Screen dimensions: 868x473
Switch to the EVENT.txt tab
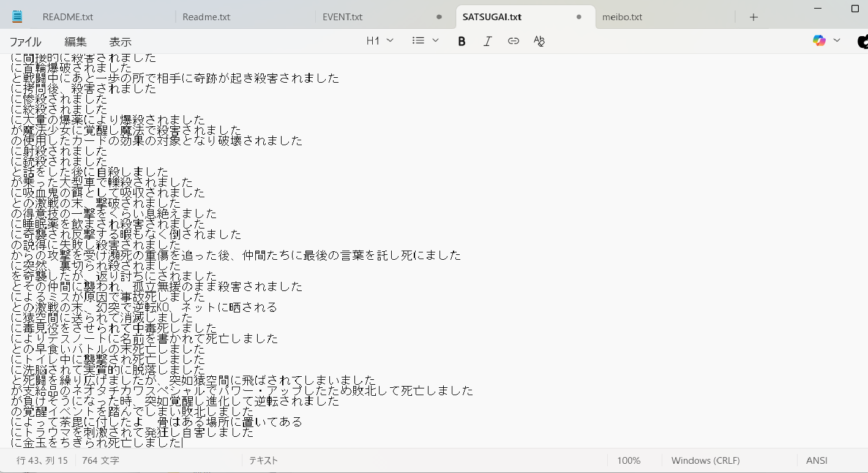pyautogui.click(x=342, y=17)
